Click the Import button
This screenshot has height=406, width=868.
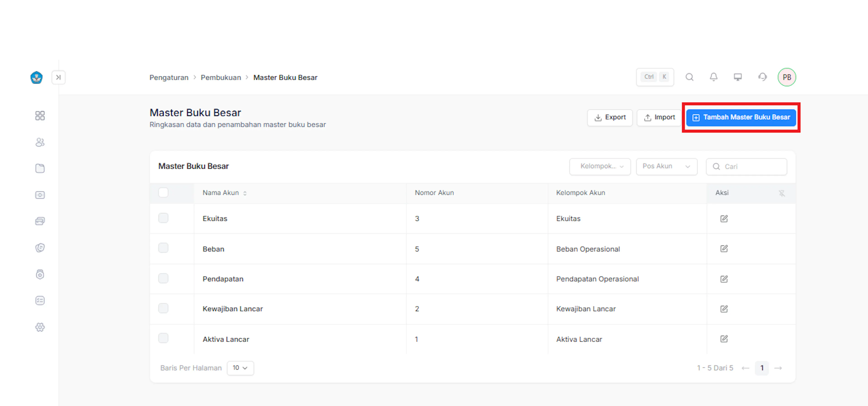[x=659, y=118]
